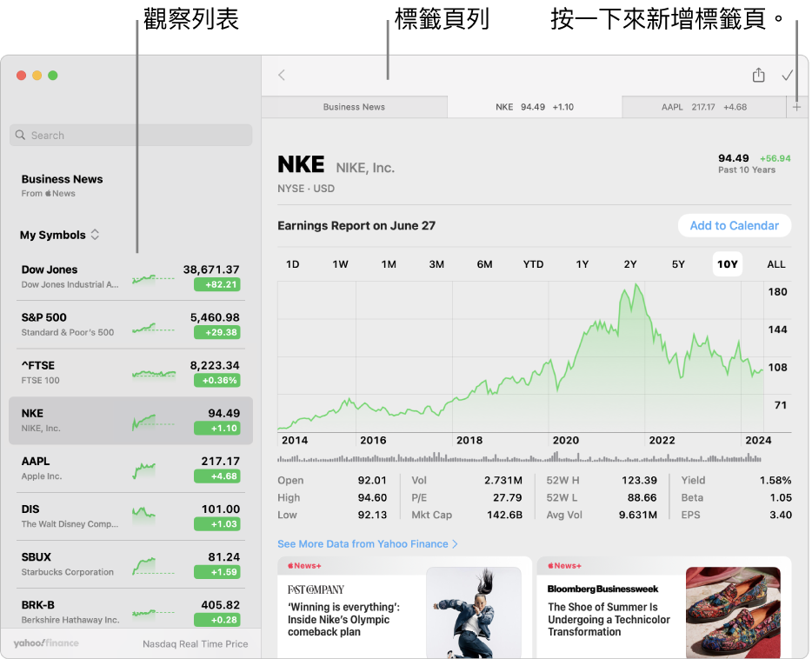Select the 5Y chart range
The image size is (812, 659).
pos(678,264)
